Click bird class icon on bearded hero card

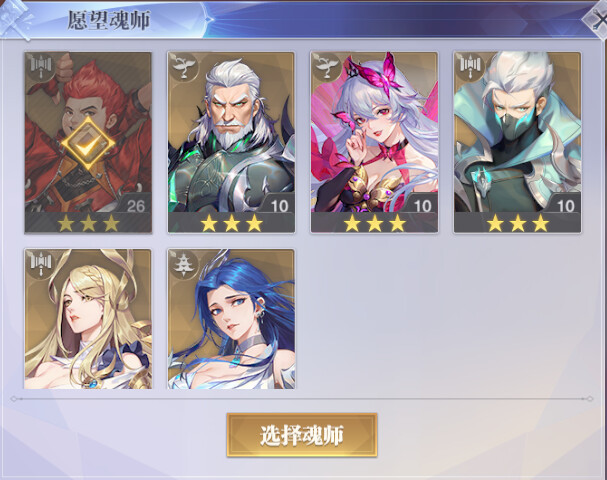click(x=183, y=67)
